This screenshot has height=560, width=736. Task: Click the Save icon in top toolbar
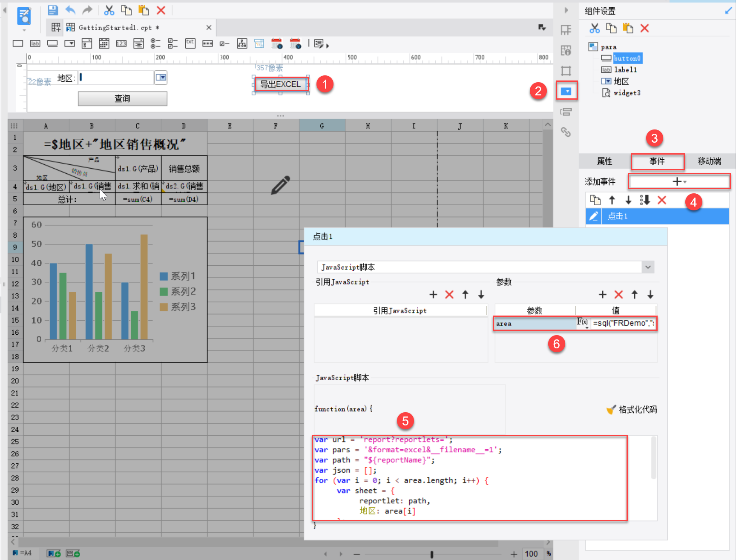(x=53, y=10)
